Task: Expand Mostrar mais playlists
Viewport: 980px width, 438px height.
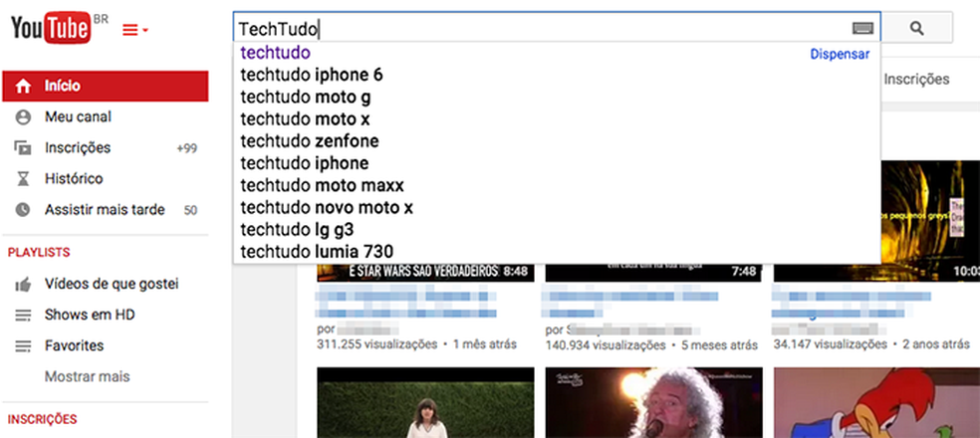Action: pos(88,376)
